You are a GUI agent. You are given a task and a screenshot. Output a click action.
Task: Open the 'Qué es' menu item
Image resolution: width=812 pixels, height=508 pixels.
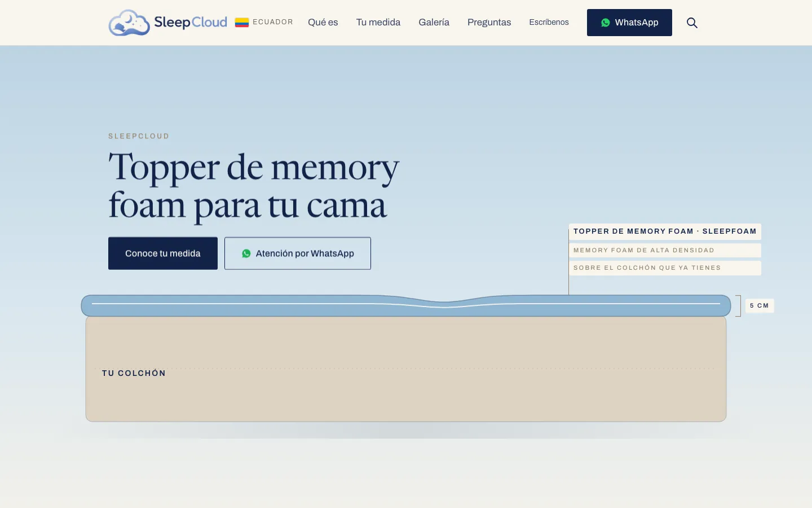pos(323,23)
